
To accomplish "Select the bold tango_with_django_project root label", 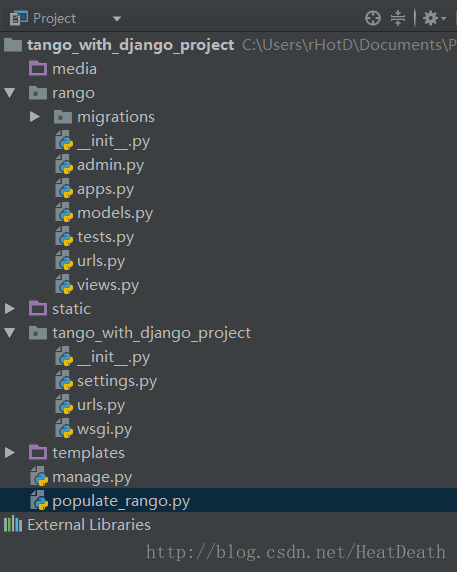I will [131, 45].
